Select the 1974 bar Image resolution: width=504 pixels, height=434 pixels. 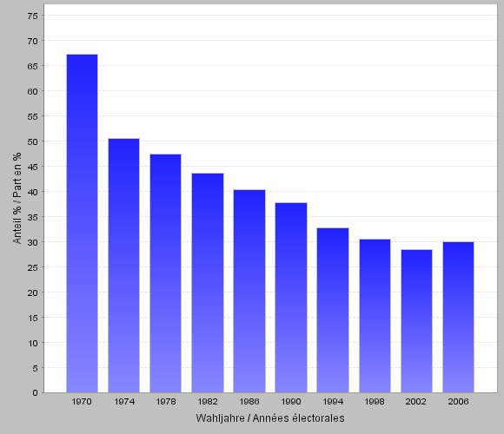[123, 266]
